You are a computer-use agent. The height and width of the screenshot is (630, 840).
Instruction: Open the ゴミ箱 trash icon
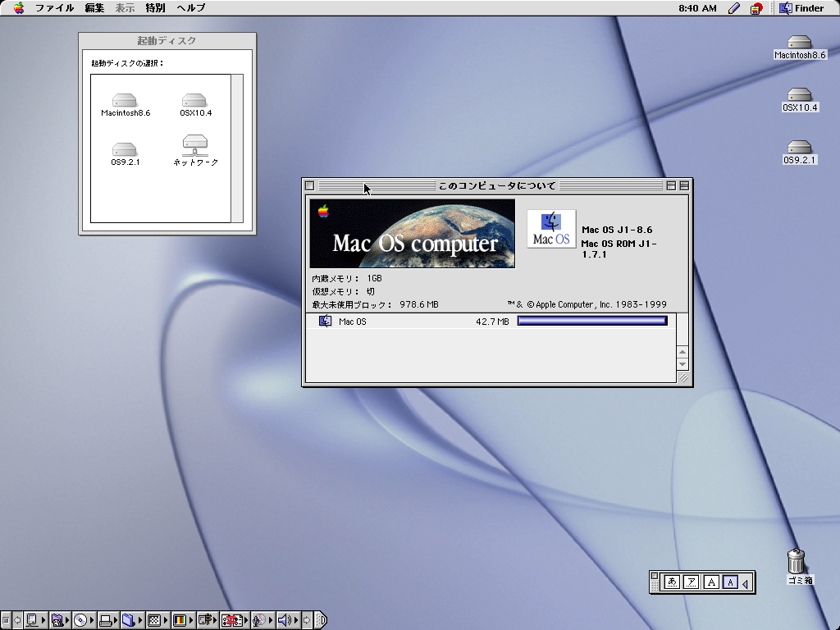796,562
